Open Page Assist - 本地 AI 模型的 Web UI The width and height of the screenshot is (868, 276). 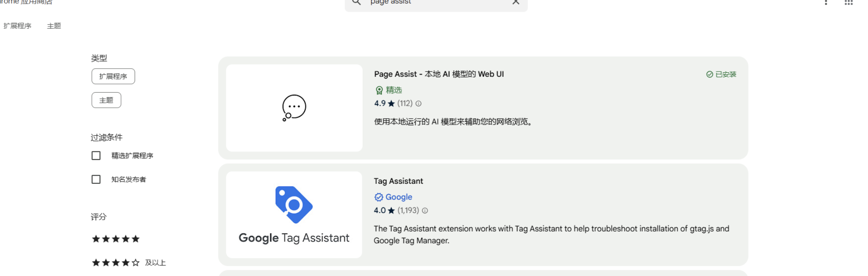439,74
